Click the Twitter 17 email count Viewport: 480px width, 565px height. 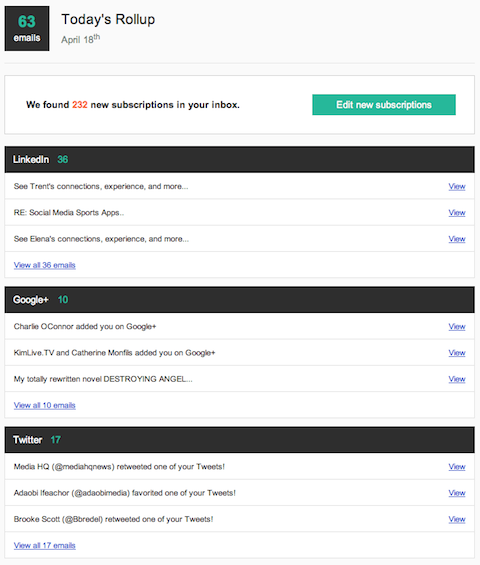point(55,440)
